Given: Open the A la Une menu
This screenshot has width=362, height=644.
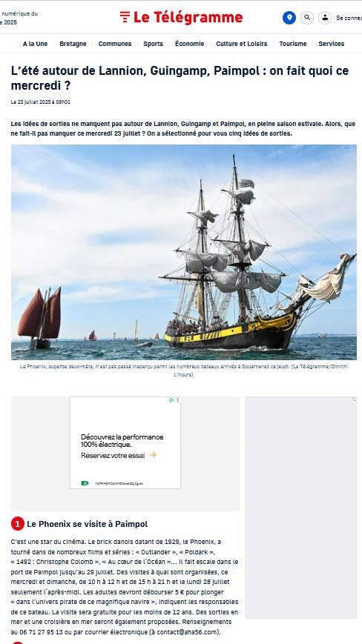Looking at the screenshot, I should 36,44.
